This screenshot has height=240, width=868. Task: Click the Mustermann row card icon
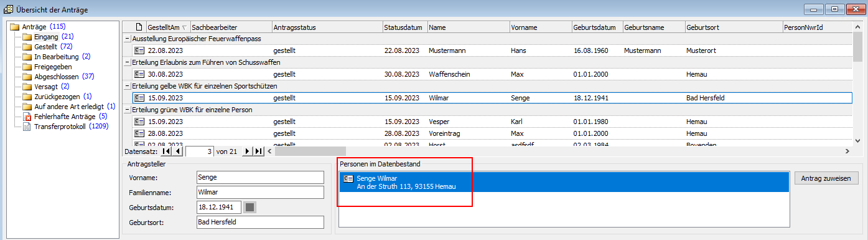[139, 50]
